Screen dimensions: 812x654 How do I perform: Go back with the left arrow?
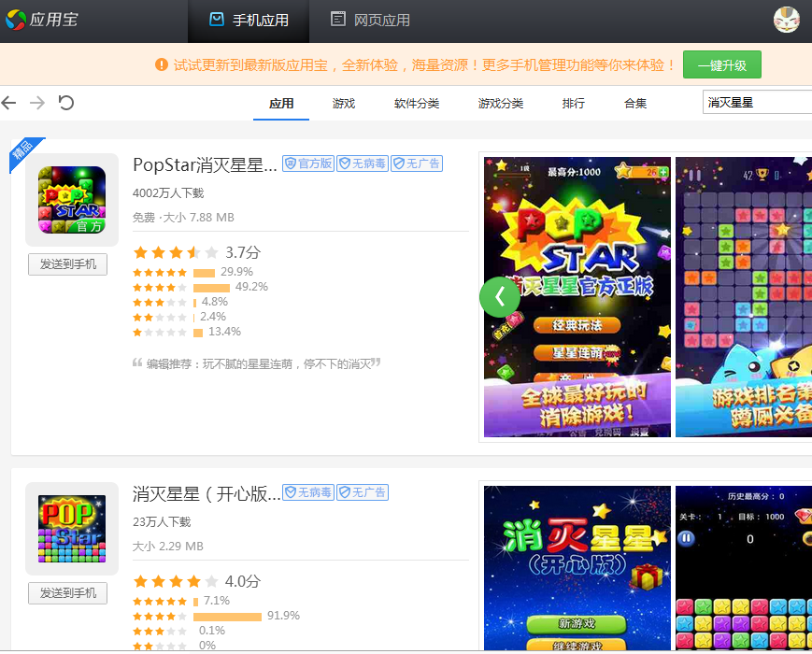8,103
